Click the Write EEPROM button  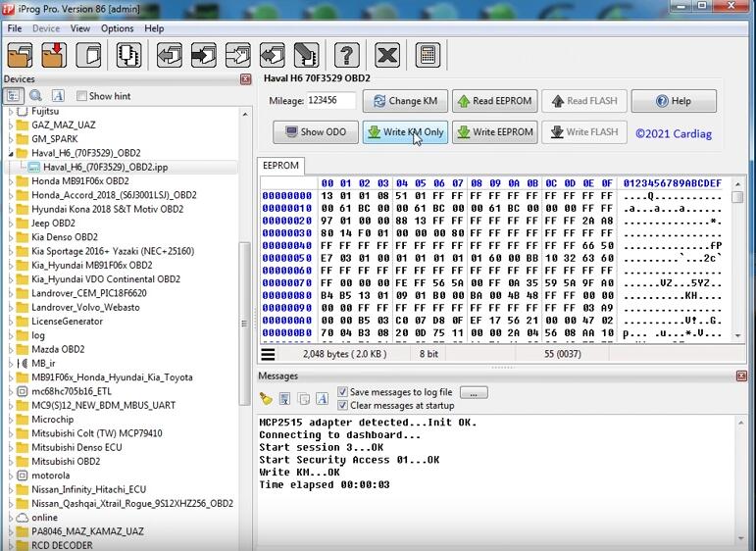494,132
